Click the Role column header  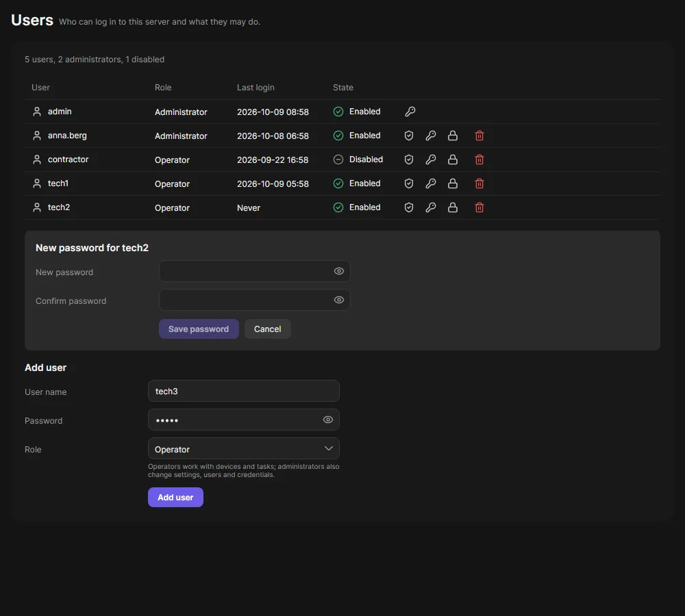[163, 88]
